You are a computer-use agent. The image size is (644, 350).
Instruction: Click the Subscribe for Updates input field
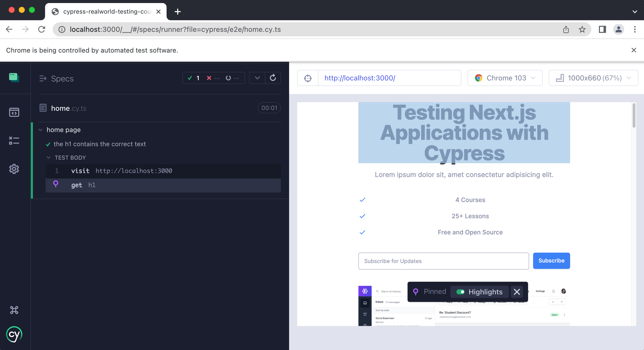pyautogui.click(x=444, y=261)
